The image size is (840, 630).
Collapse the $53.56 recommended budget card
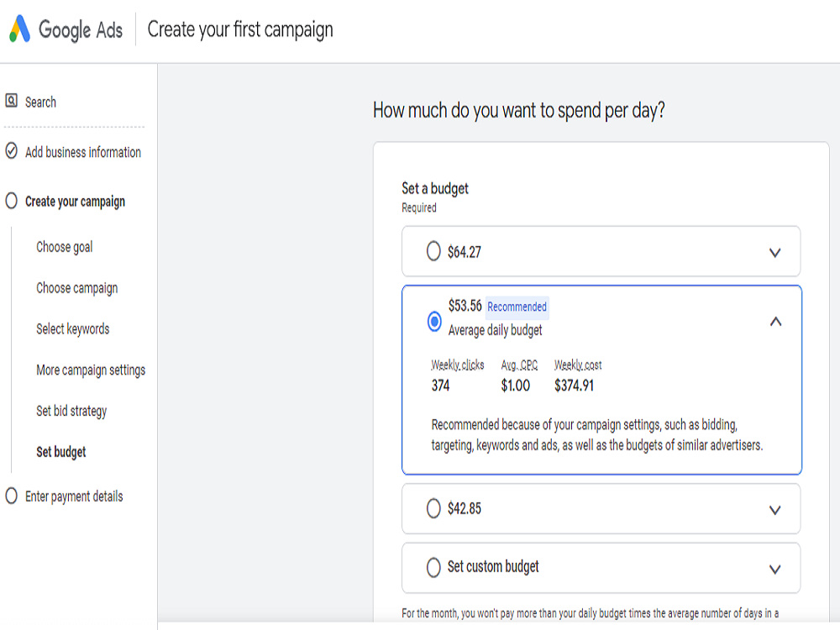pyautogui.click(x=775, y=322)
